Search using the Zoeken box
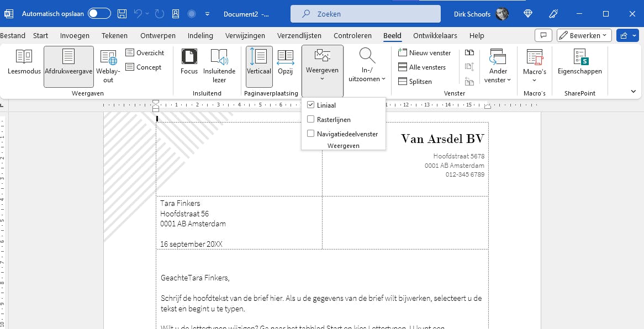 click(x=365, y=13)
